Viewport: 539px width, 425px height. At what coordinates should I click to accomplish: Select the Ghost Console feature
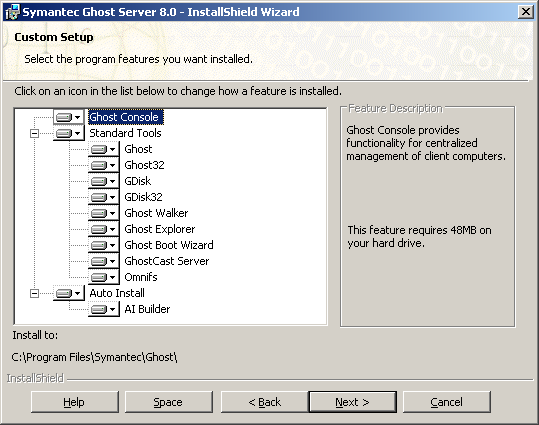pyautogui.click(x=126, y=117)
